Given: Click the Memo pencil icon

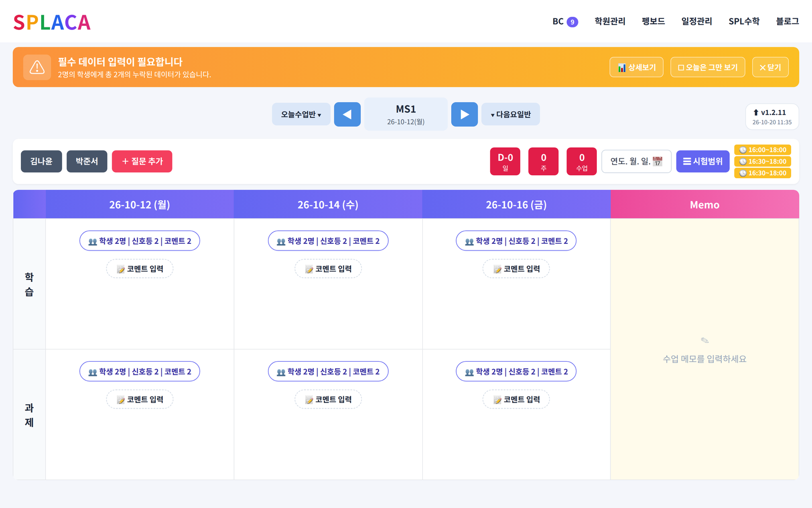Looking at the screenshot, I should pos(704,340).
